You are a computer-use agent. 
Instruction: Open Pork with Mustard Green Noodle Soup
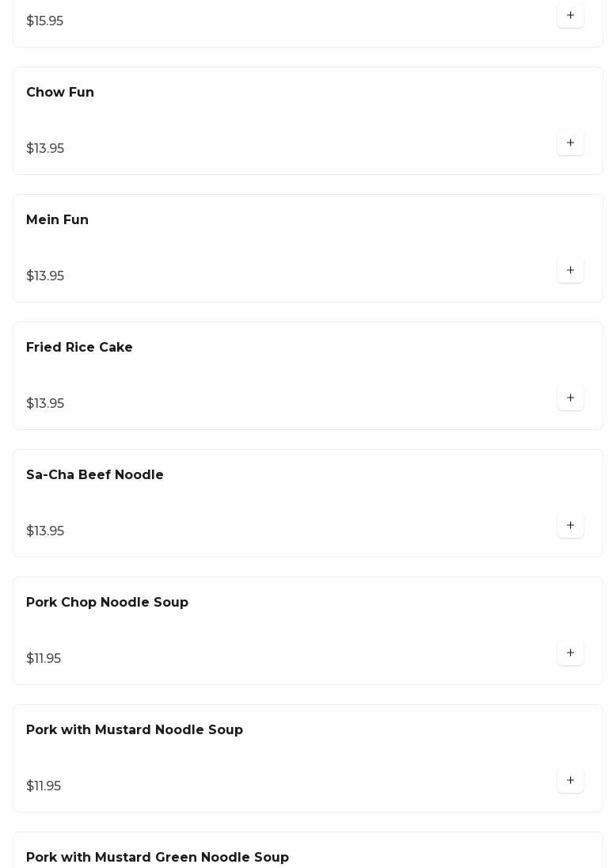pyautogui.click(x=158, y=858)
